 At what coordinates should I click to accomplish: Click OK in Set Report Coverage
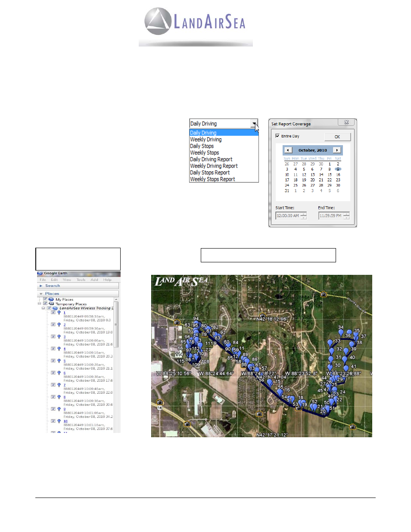(x=337, y=137)
